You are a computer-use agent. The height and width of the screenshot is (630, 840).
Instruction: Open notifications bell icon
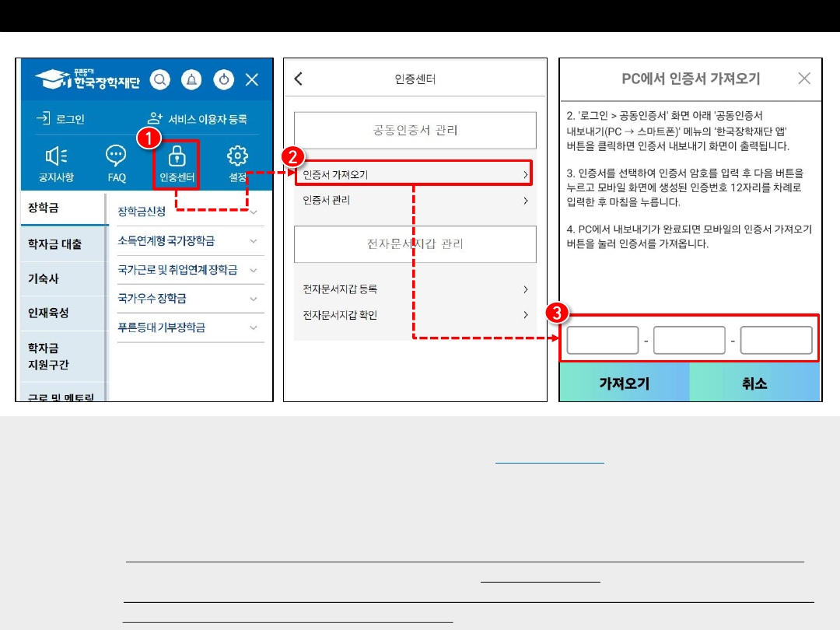point(191,79)
